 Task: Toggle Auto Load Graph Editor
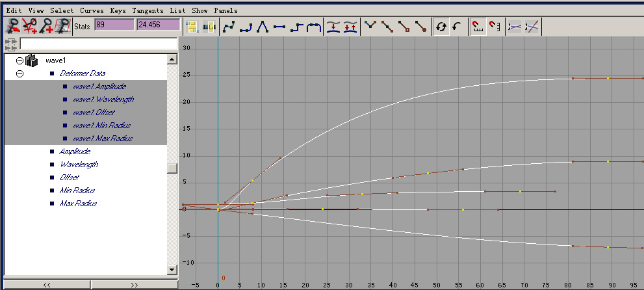point(441,27)
